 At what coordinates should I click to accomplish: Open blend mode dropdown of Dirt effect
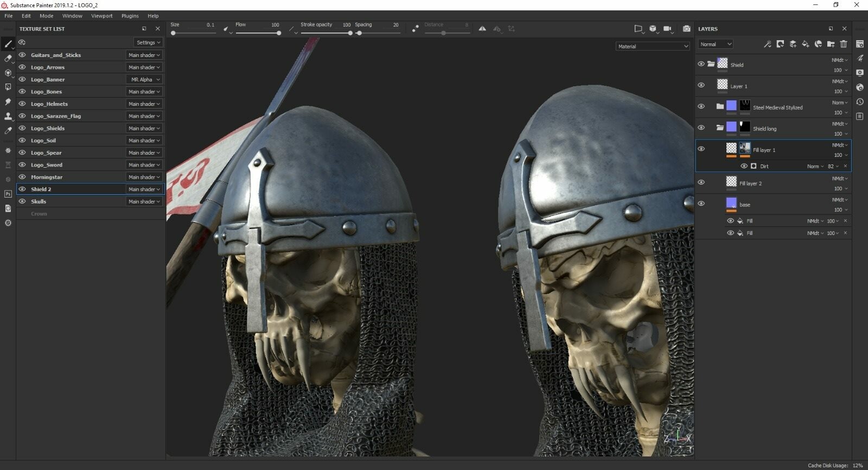[815, 166]
